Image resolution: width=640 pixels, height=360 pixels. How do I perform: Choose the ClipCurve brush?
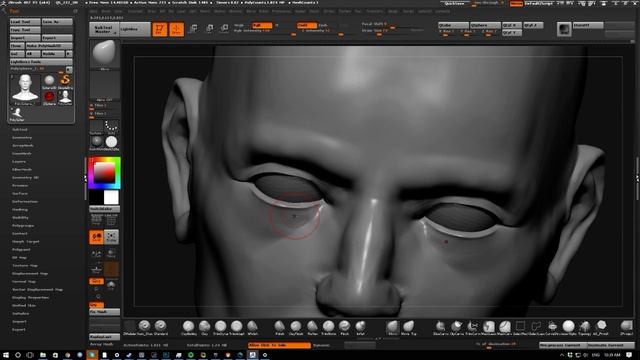click(456, 327)
